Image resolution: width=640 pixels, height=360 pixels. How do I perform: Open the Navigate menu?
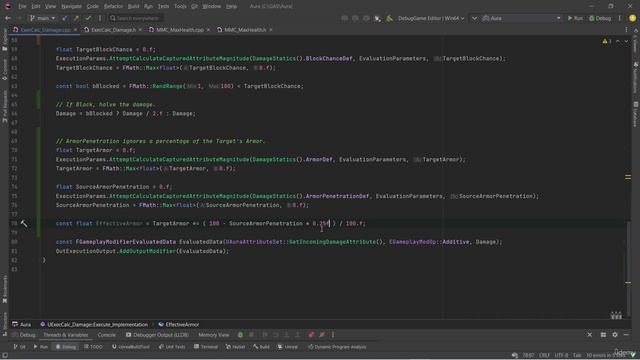[71, 6]
